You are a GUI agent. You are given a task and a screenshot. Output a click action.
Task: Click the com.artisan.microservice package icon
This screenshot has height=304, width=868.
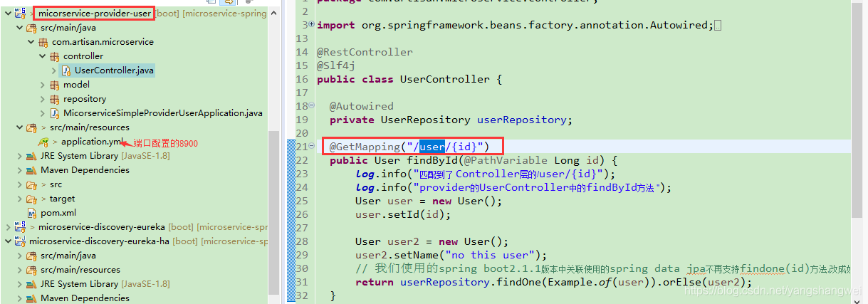click(43, 42)
